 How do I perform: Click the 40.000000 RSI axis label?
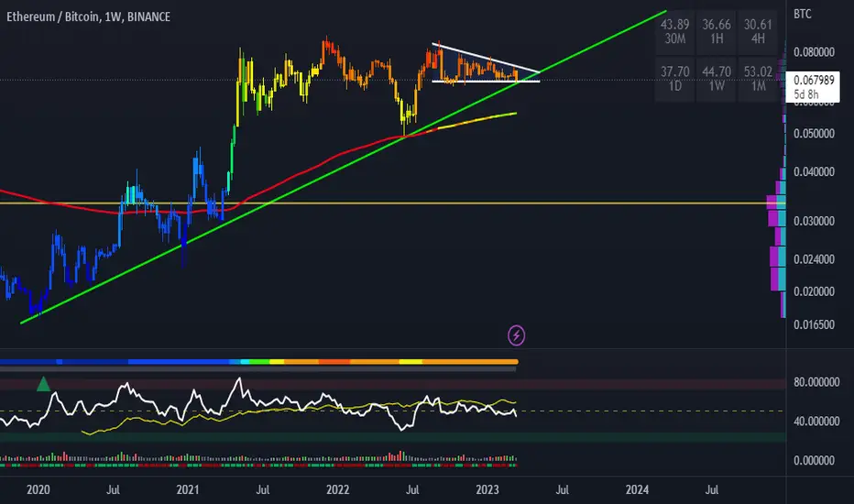point(816,422)
